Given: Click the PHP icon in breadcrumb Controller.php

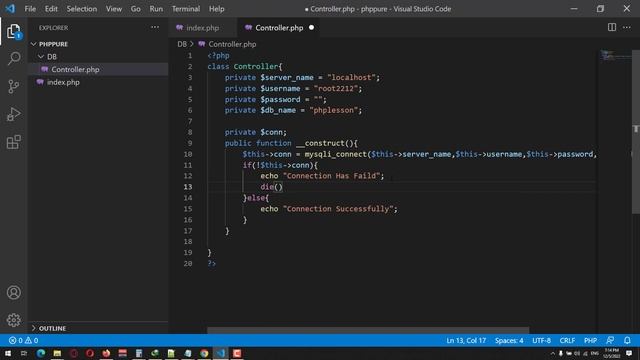Looking at the screenshot, I should point(202,44).
